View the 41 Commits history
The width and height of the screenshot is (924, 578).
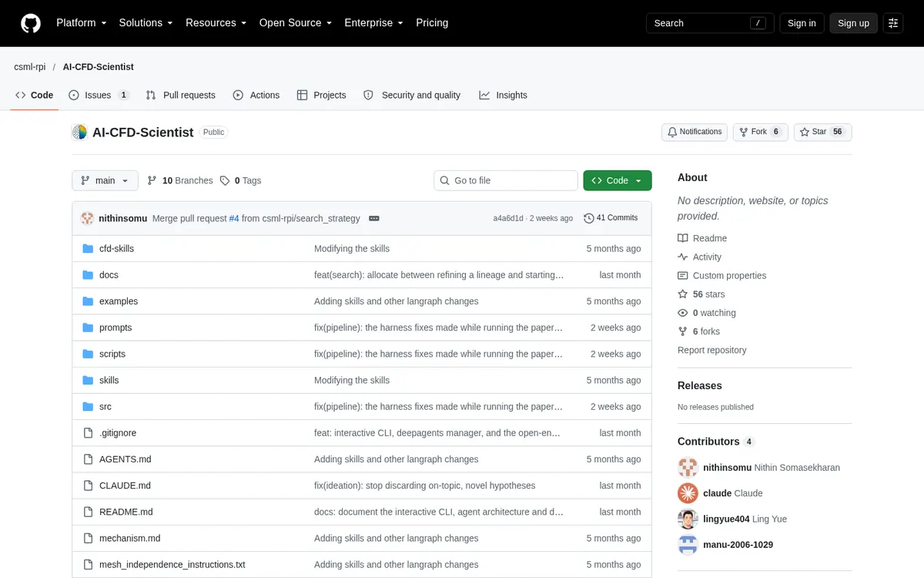click(611, 218)
